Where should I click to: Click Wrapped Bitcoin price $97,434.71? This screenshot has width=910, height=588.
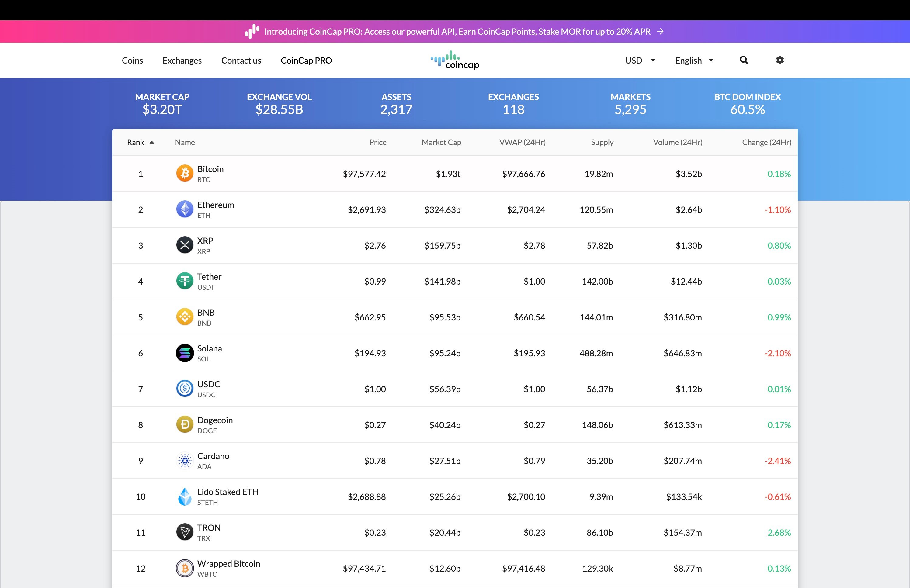[x=364, y=569]
